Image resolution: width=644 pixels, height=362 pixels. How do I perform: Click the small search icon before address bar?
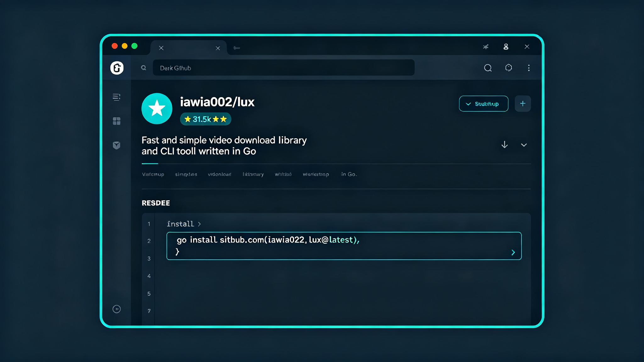tap(143, 68)
